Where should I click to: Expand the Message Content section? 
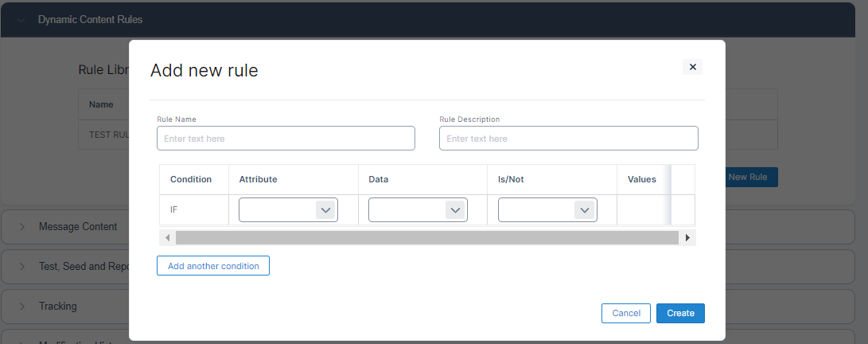(x=21, y=227)
